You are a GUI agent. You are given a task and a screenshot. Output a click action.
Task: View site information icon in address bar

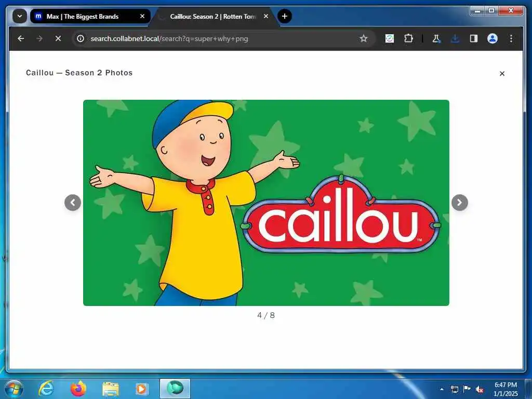[81, 38]
